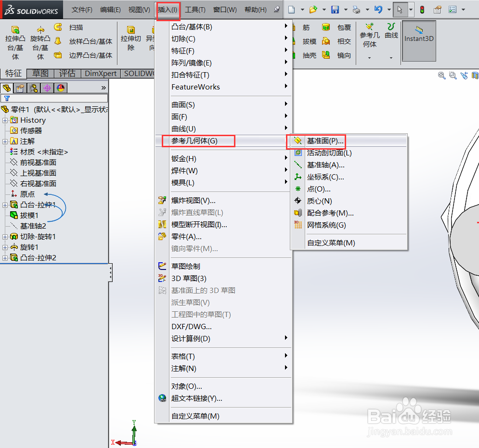479x448 pixels.
Task: Click the Print icon
Action: click(357, 10)
